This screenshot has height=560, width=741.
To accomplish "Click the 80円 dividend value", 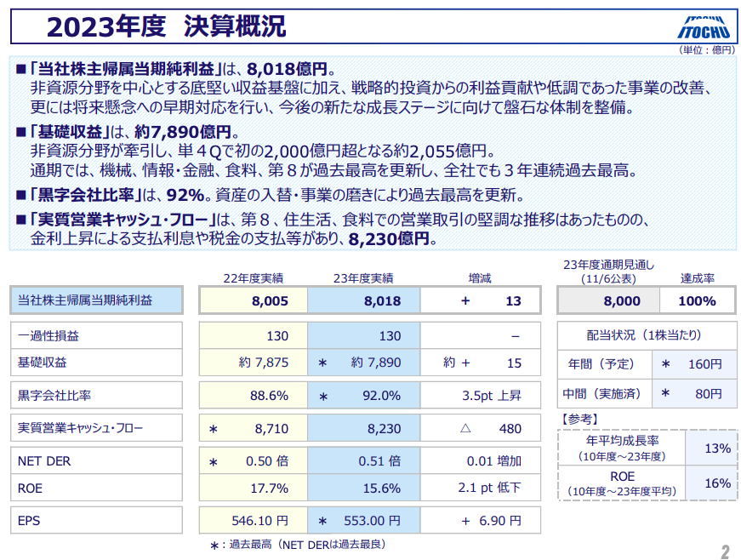I will click(x=693, y=393).
